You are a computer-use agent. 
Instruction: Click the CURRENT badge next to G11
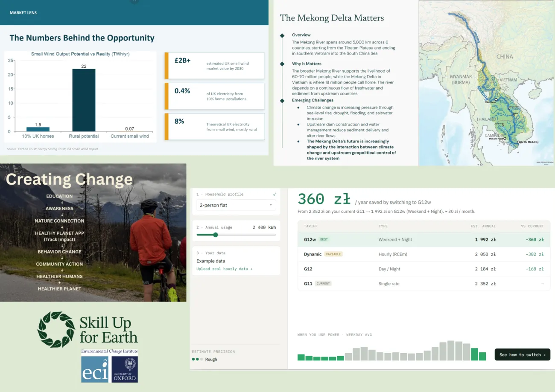click(x=323, y=283)
